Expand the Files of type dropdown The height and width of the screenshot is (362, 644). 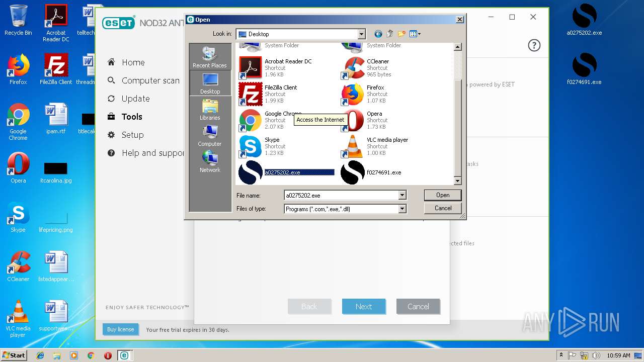click(402, 209)
